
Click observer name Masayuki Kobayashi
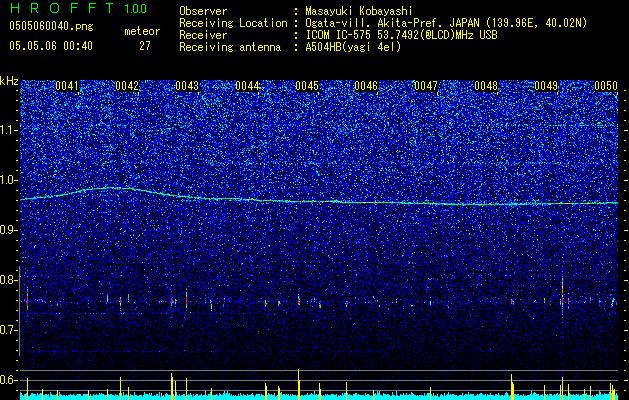click(359, 11)
